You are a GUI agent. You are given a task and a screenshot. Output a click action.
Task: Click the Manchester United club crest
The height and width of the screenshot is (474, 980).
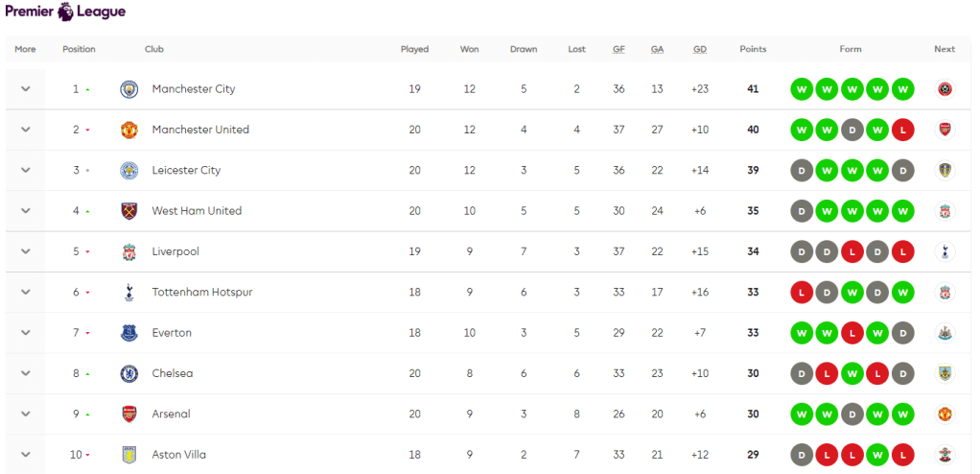tap(129, 130)
